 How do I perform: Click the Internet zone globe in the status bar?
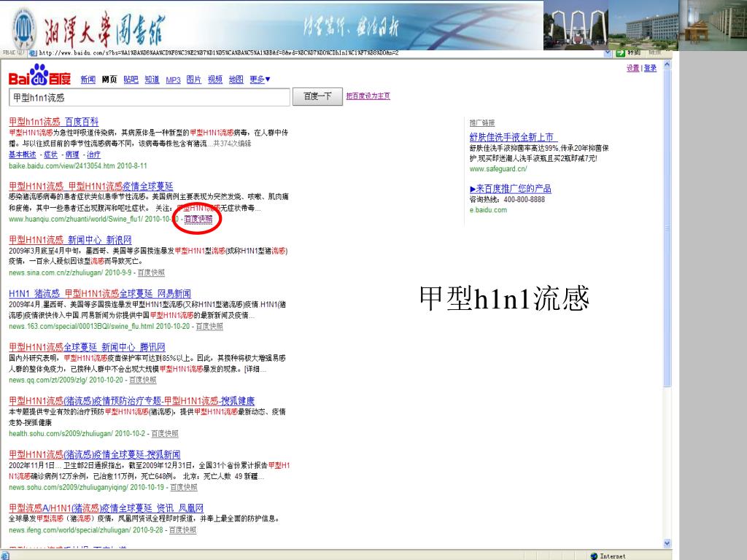(594, 556)
